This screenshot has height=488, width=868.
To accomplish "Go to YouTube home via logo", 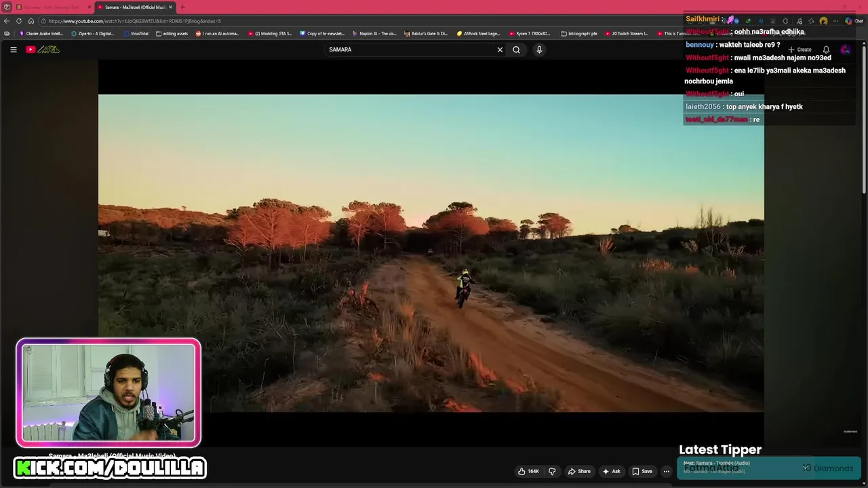I will [43, 49].
